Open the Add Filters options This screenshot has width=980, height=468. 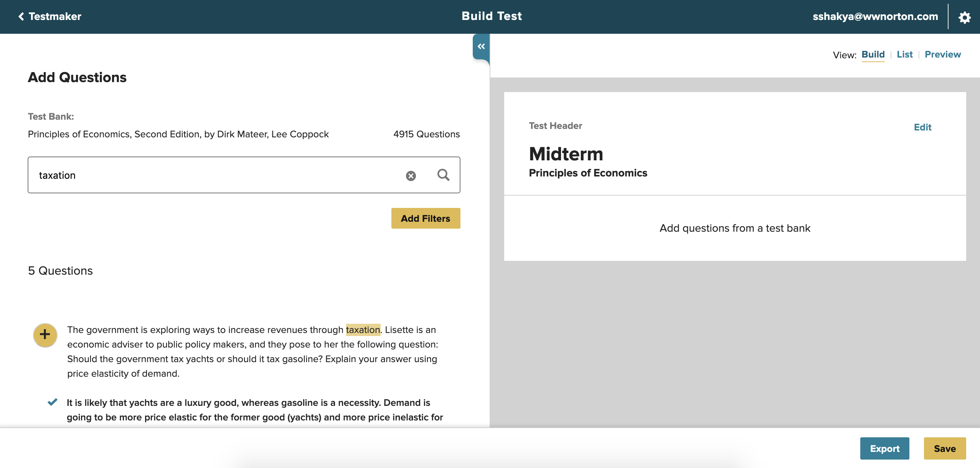click(x=425, y=218)
